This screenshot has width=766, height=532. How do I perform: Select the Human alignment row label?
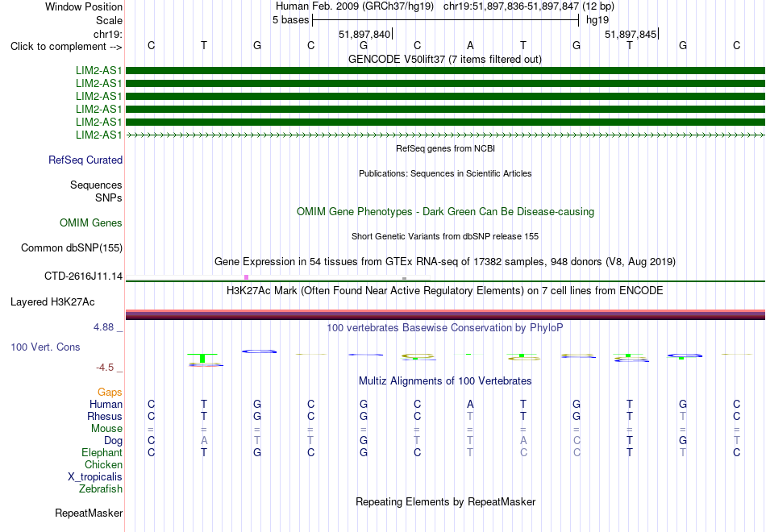(x=106, y=404)
